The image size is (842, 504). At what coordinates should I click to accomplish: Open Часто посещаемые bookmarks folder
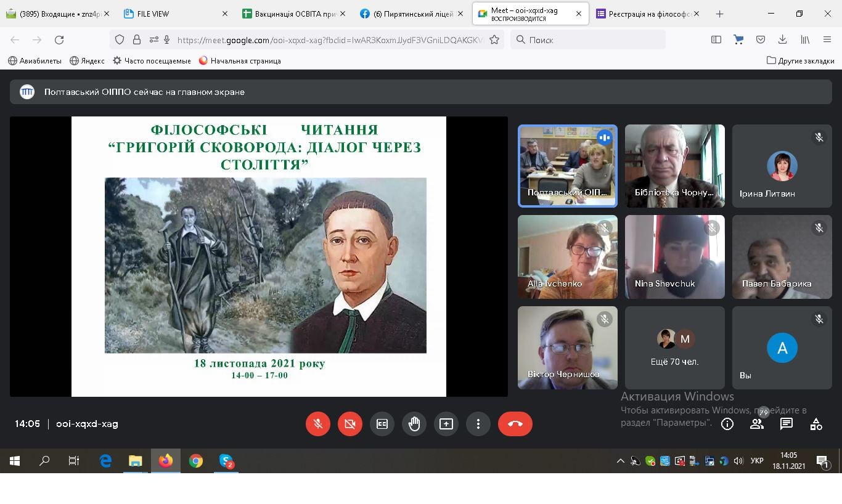tap(152, 61)
